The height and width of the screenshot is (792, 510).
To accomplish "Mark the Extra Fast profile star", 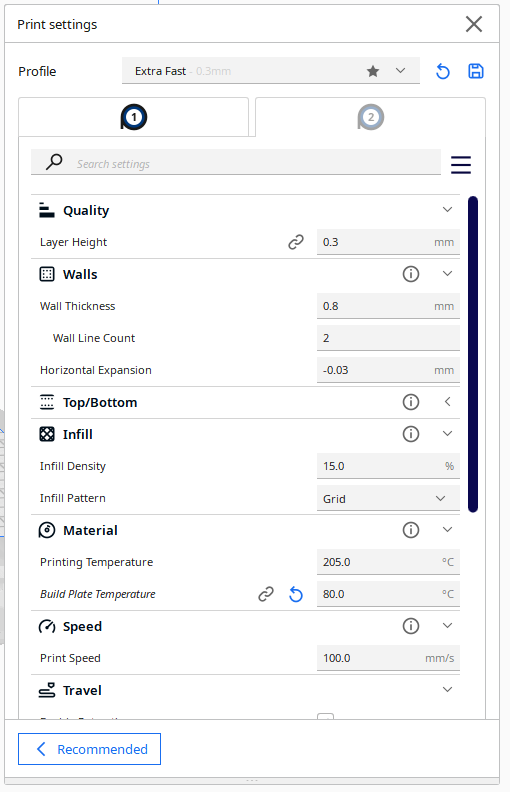I will pyautogui.click(x=373, y=71).
